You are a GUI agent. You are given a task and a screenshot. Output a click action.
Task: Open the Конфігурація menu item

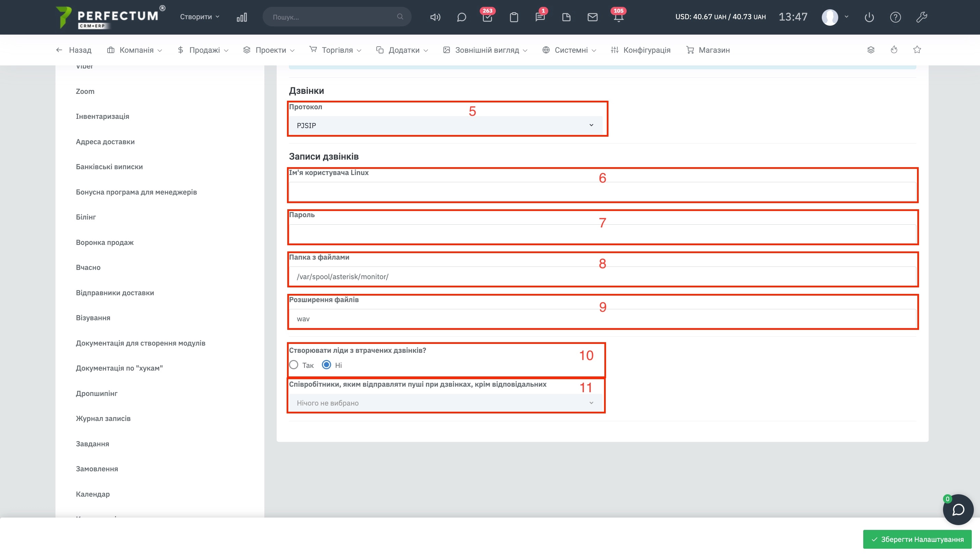(640, 50)
